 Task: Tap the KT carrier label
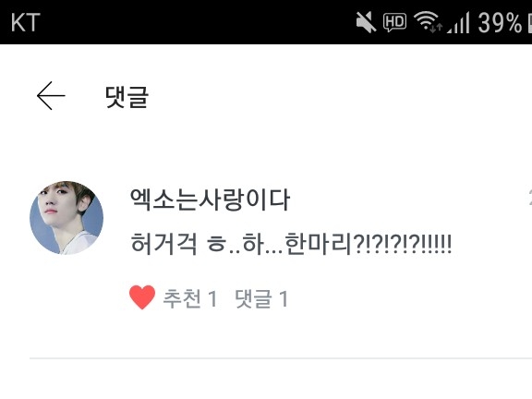[26, 22]
